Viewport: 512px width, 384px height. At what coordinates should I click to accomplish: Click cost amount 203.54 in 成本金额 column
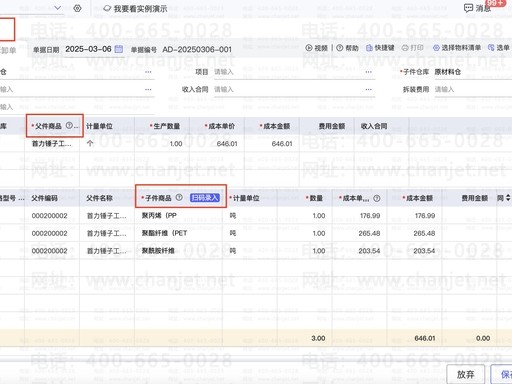[x=424, y=250]
